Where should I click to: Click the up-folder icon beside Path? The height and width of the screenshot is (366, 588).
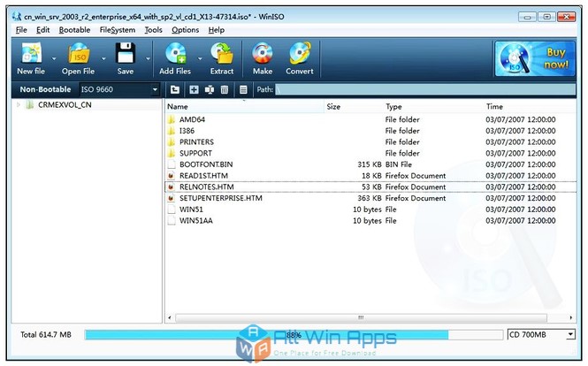click(x=175, y=89)
